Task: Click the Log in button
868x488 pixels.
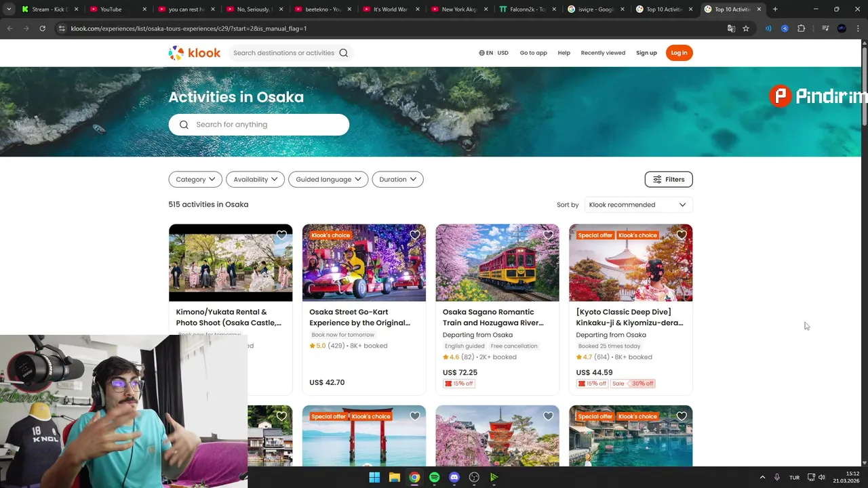Action: click(679, 53)
